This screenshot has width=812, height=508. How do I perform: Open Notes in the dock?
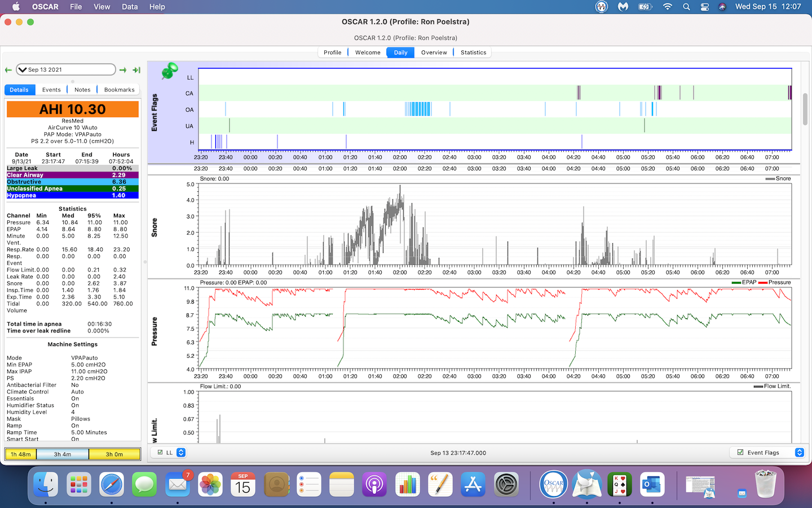pos(342,484)
